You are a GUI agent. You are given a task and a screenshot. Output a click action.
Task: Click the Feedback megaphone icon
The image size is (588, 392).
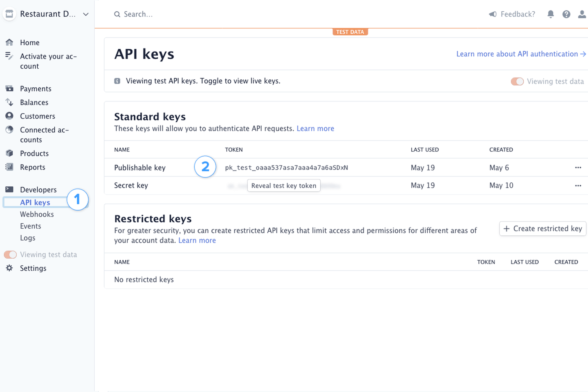coord(492,14)
